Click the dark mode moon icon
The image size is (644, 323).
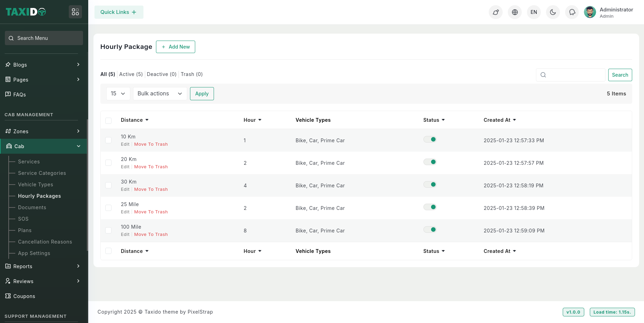pyautogui.click(x=553, y=12)
